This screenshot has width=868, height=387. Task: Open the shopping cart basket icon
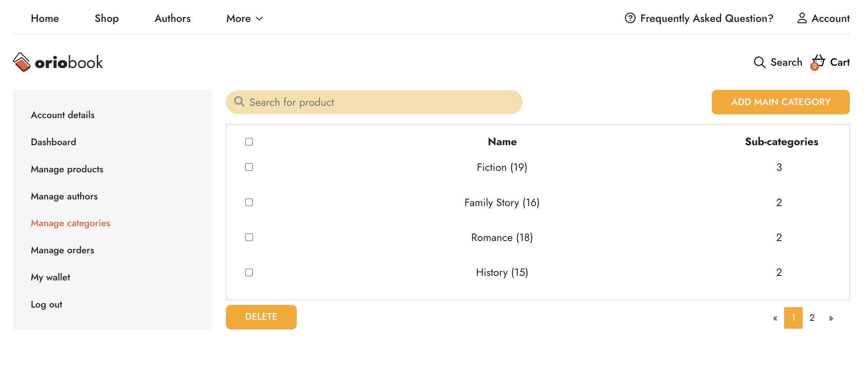click(818, 61)
